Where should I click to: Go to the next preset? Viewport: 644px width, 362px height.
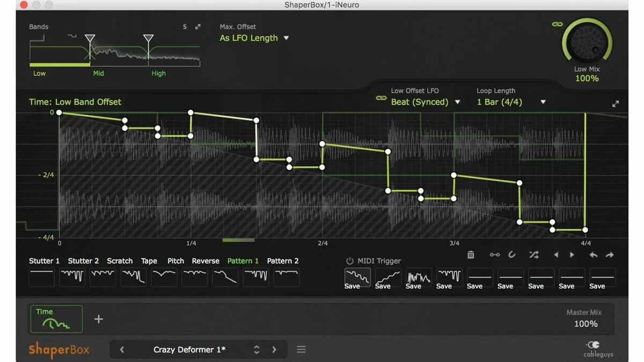pos(274,350)
